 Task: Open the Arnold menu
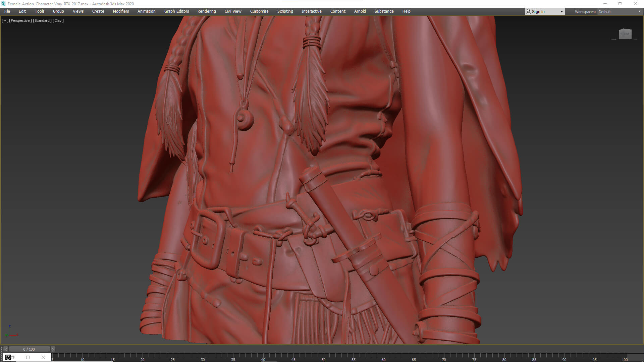click(x=360, y=11)
